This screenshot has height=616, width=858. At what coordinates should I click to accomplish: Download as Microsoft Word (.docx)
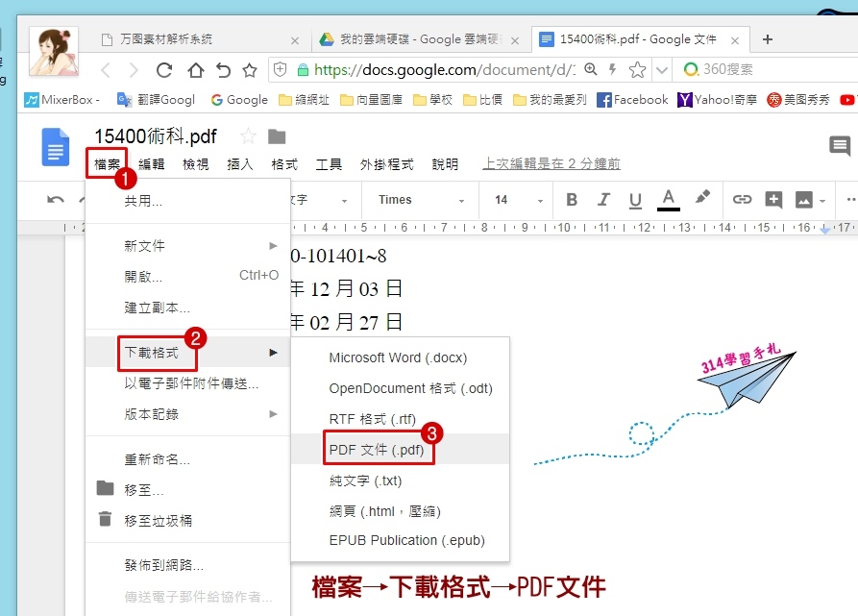click(400, 357)
